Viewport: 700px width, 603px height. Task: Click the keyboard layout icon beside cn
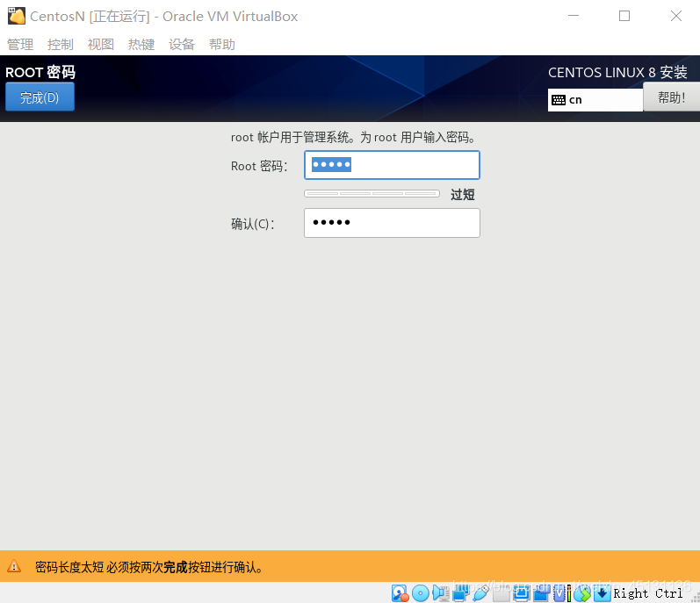559,100
